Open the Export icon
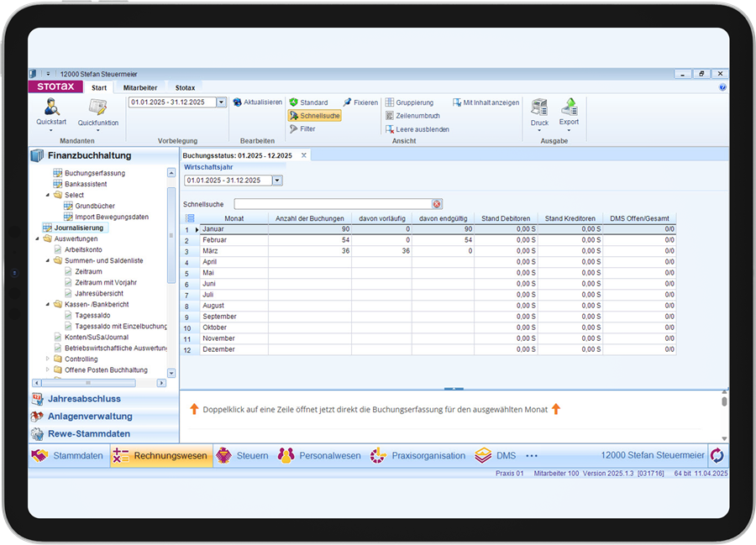The image size is (756, 545). [x=569, y=107]
